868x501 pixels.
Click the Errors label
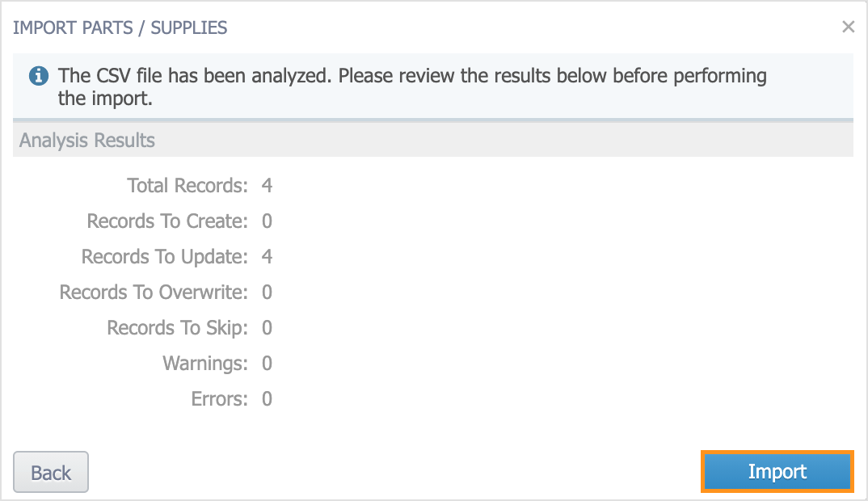coord(220,398)
